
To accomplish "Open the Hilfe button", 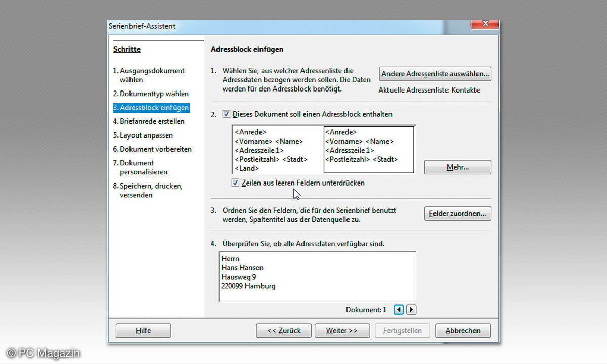I will [143, 331].
